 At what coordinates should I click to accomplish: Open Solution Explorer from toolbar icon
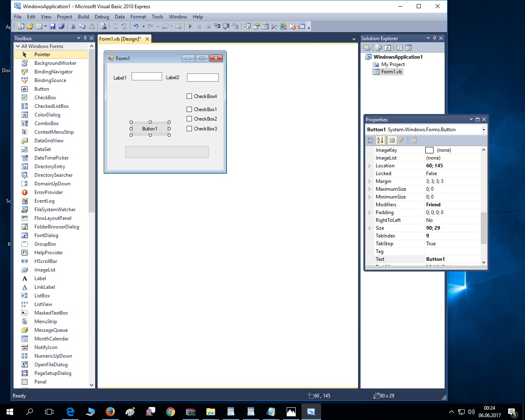[x=247, y=26]
